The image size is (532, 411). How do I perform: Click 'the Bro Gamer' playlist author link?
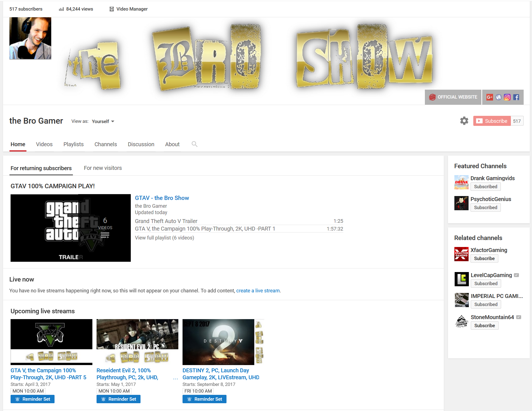tap(151, 206)
